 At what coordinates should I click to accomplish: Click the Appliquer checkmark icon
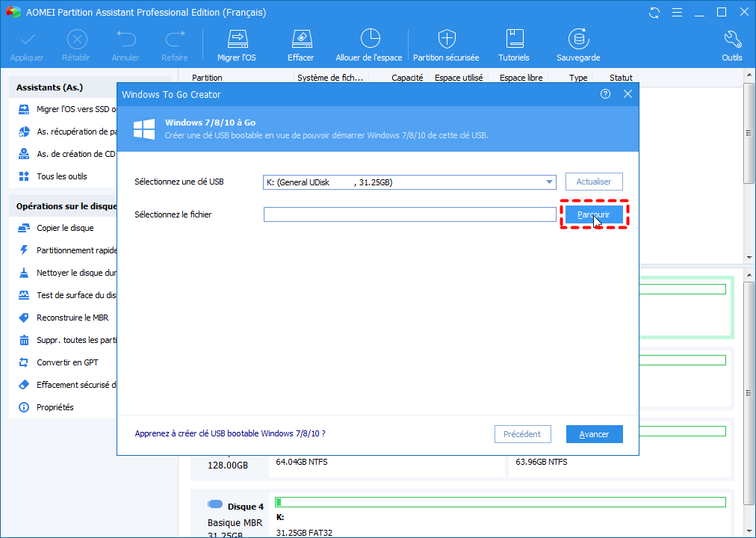[27, 40]
